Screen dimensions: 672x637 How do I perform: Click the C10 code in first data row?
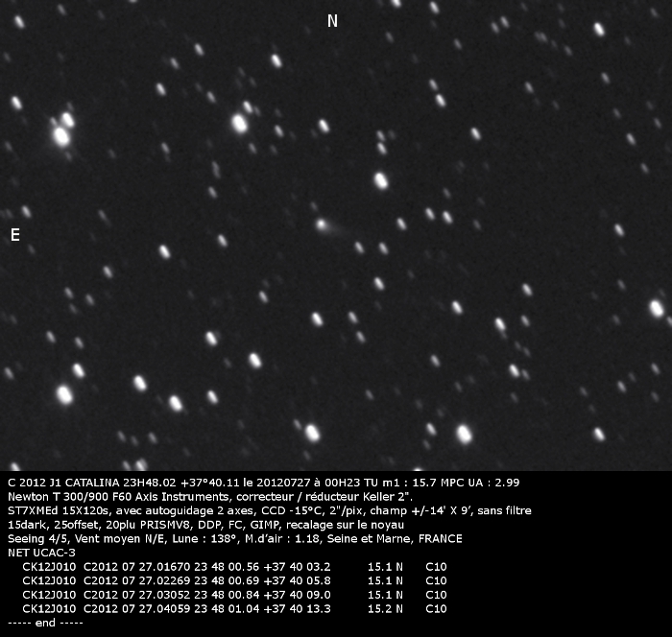click(x=436, y=567)
